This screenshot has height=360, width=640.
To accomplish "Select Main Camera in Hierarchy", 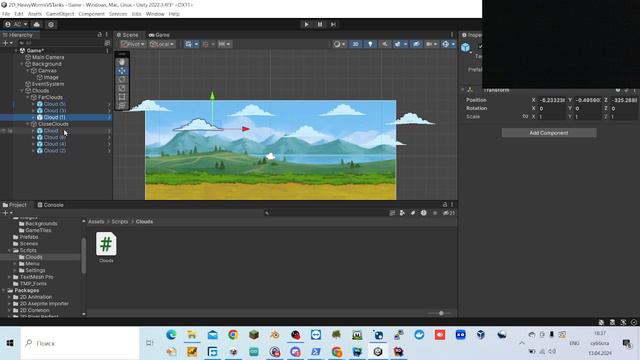I will (48, 58).
